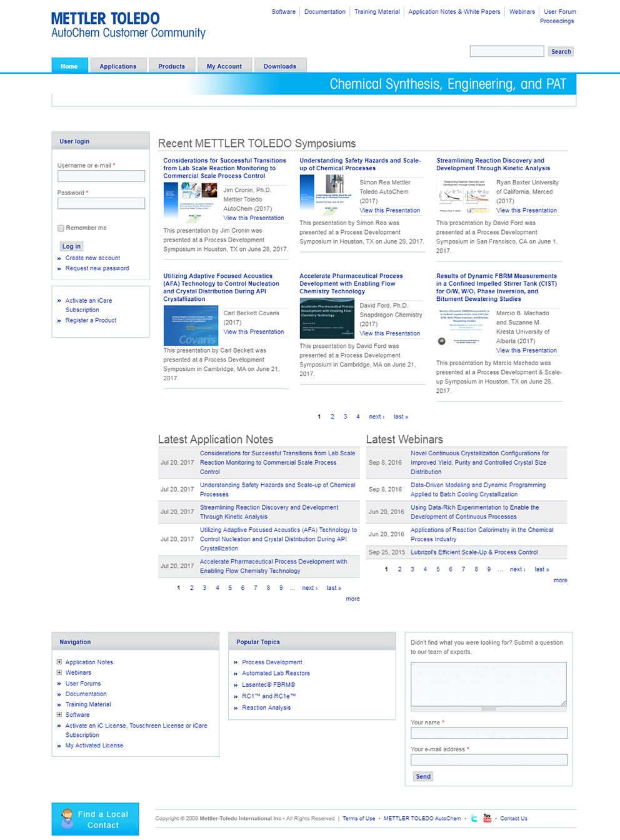
Task: Open the Products tab
Action: tap(172, 66)
